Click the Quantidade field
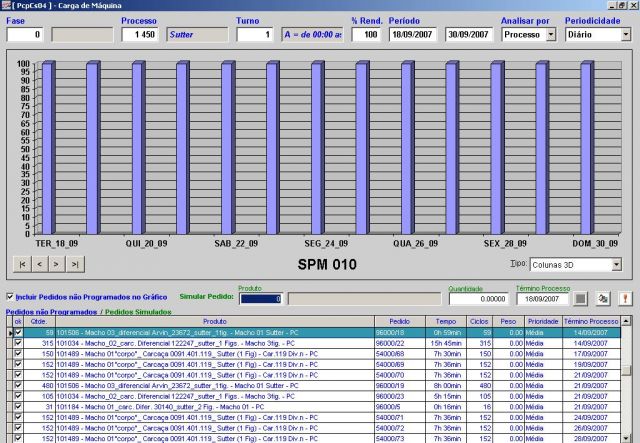The image size is (640, 443). click(x=478, y=299)
